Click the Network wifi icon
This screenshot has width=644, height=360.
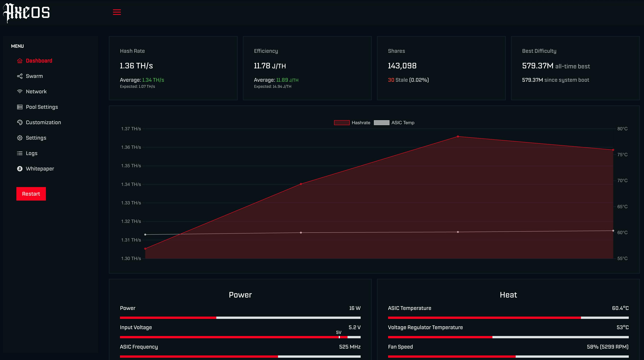coord(20,91)
